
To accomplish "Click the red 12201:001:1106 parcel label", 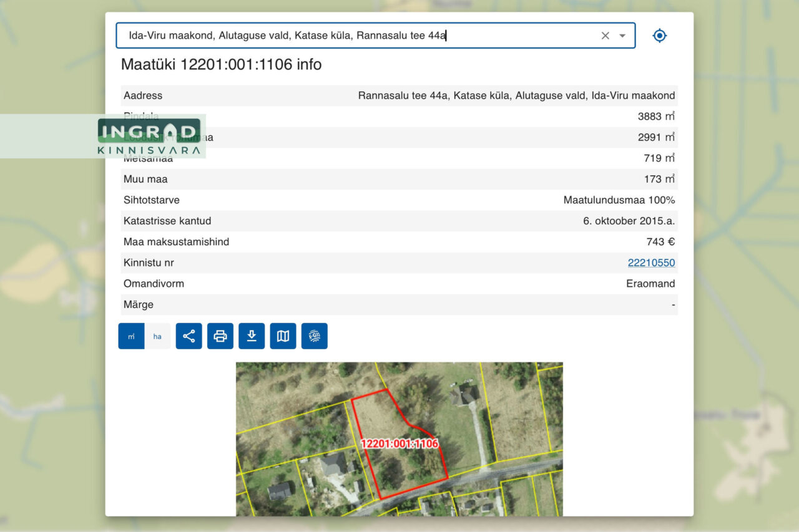I will point(399,444).
